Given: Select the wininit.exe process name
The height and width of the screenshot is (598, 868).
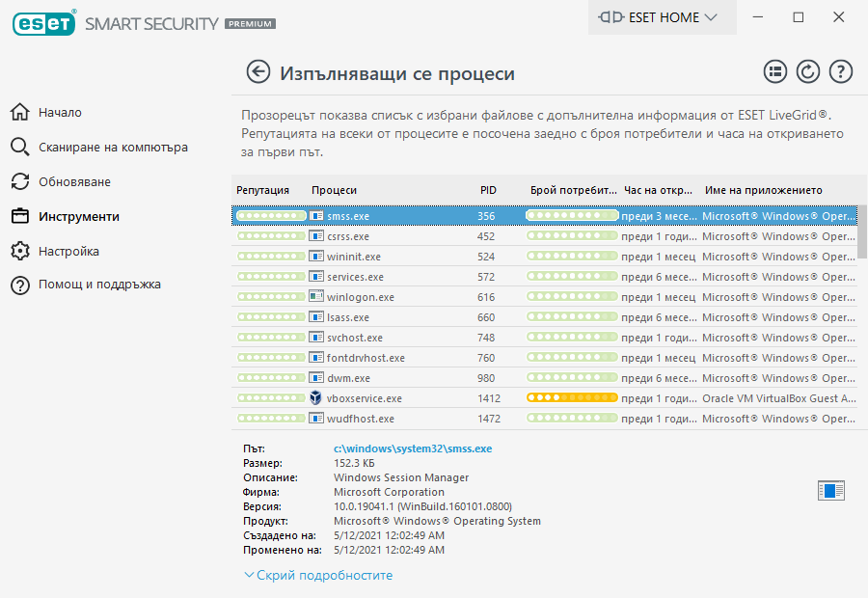Looking at the screenshot, I should point(354,257).
